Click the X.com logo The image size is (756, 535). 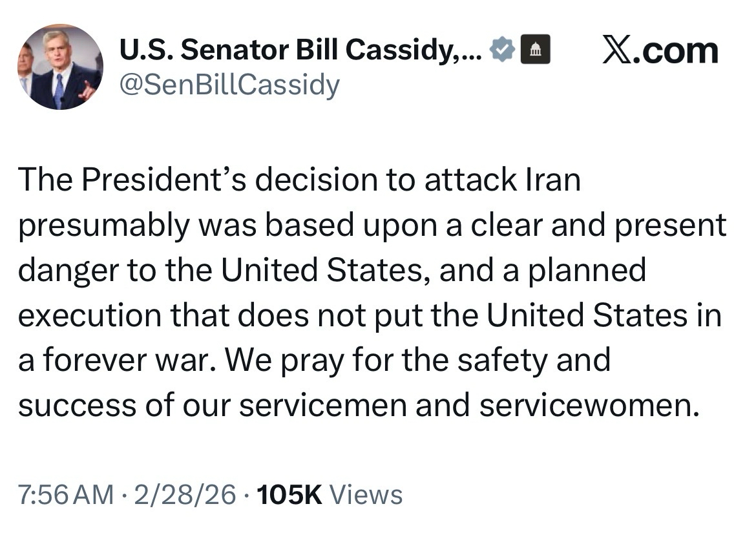[x=659, y=50]
